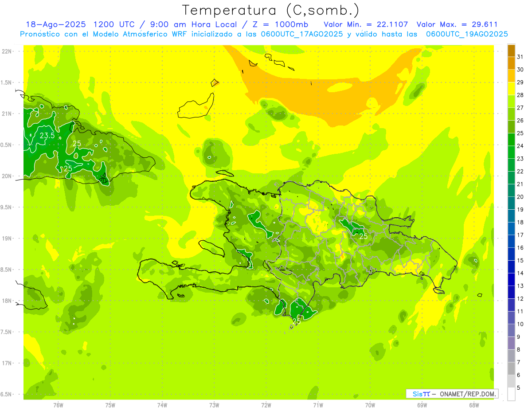Screen dimensions: 532x411
Task: Click the "18N" latitude label
Action: [x=7, y=301]
